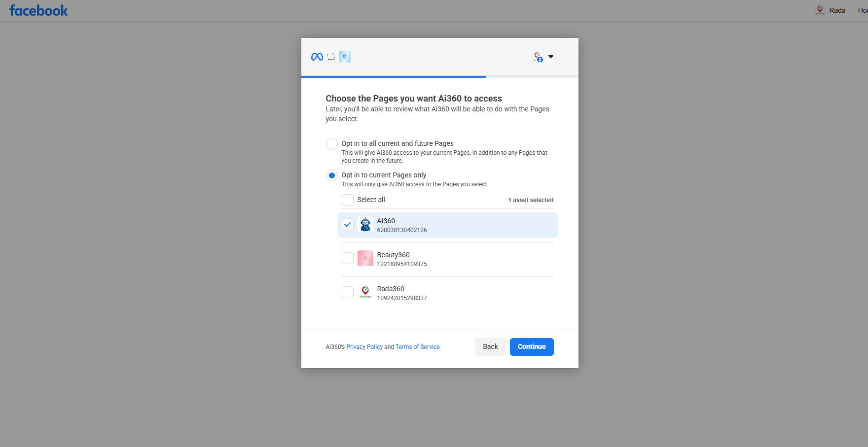
Task: Check the Beauty360 page checkbox
Action: pyautogui.click(x=348, y=258)
